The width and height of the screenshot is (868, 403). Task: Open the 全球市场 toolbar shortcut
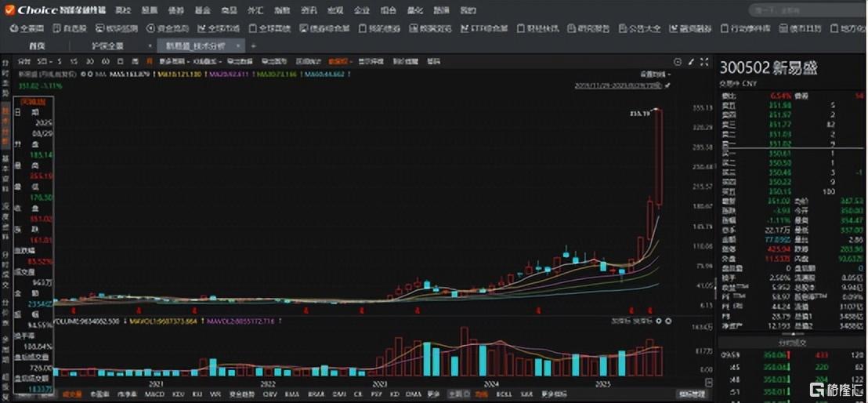coord(218,28)
